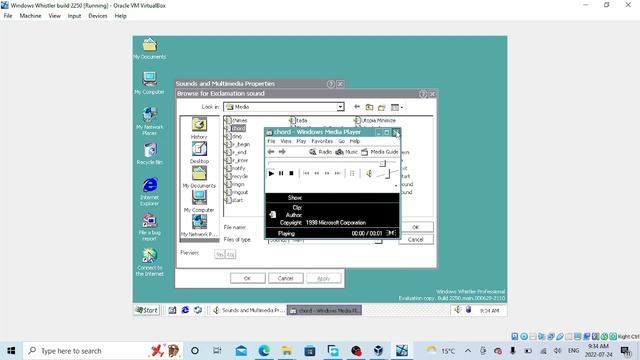Open View menu button in Browse dialog
The width and height of the screenshot is (640, 360).
coord(397,107)
